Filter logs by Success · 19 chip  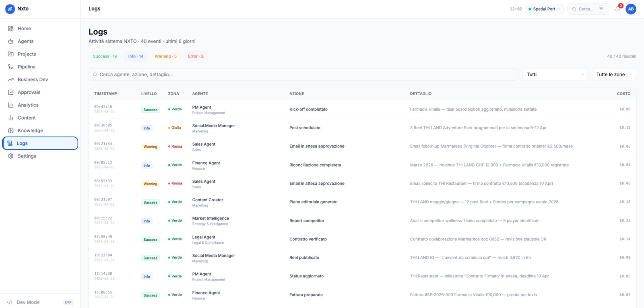(x=105, y=56)
